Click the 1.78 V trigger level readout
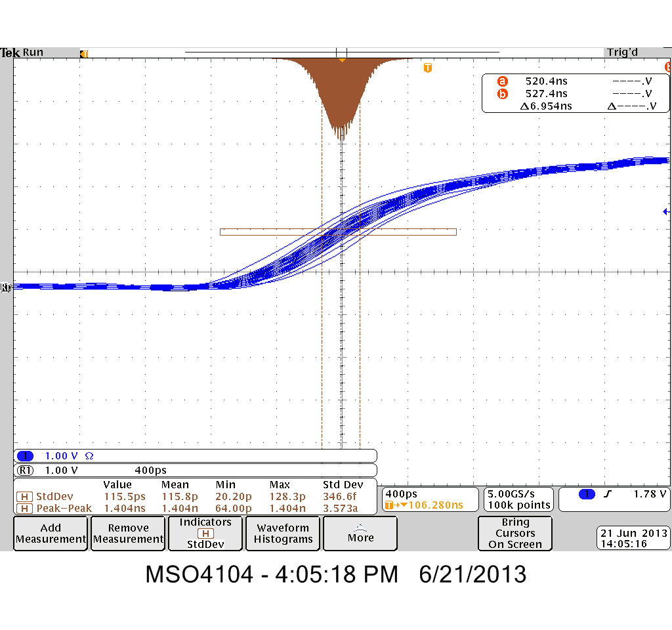The image size is (672, 630). [x=650, y=494]
